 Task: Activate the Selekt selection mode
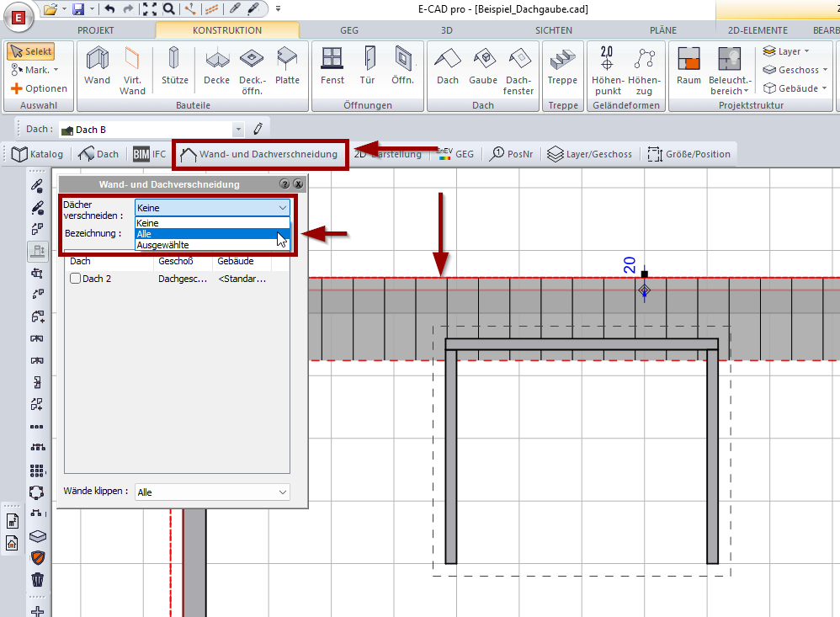(30, 51)
